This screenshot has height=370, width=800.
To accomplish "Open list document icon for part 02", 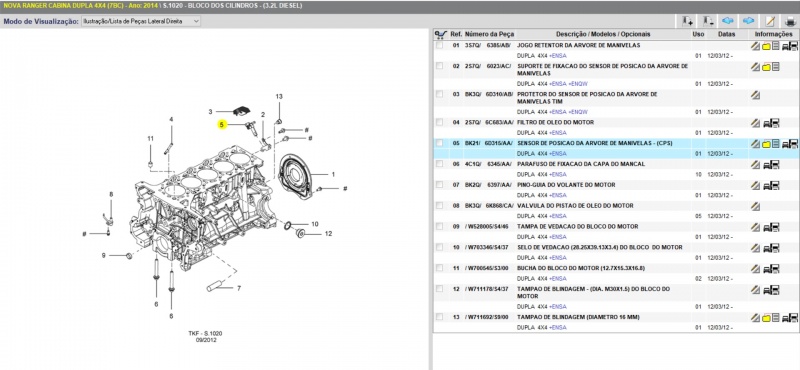I will (776, 67).
